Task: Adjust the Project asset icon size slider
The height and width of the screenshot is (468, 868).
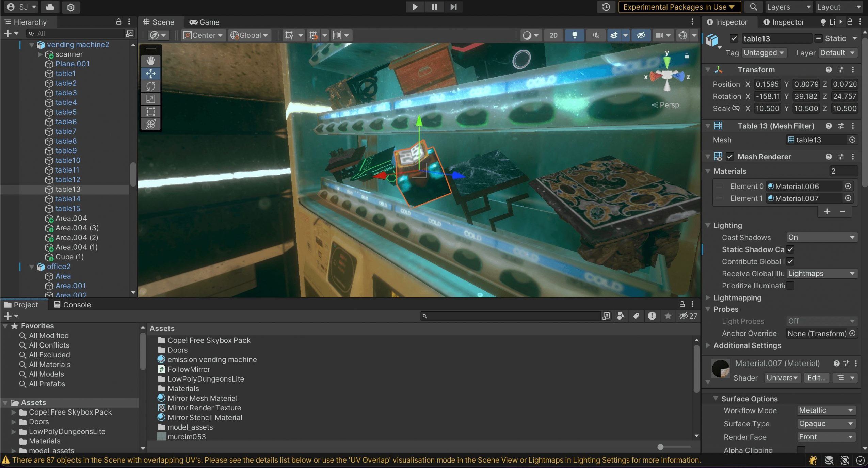Action: (660, 447)
